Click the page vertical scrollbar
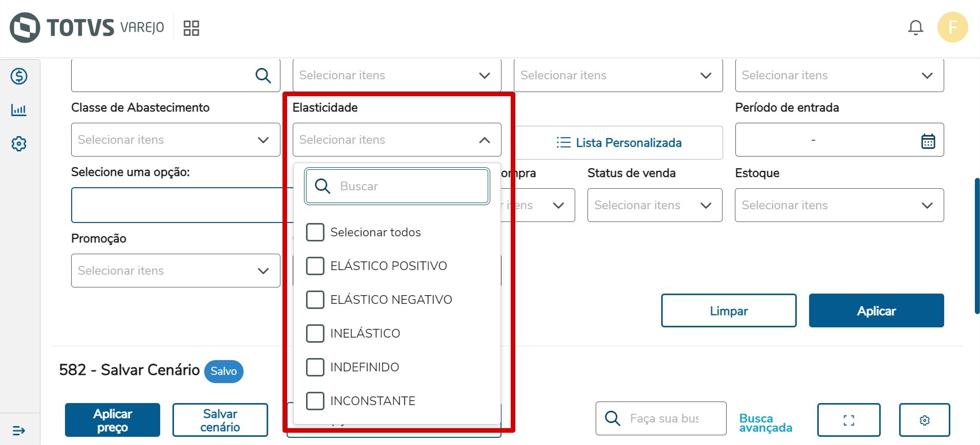Viewport: 980px width, 445px height. coord(976,246)
